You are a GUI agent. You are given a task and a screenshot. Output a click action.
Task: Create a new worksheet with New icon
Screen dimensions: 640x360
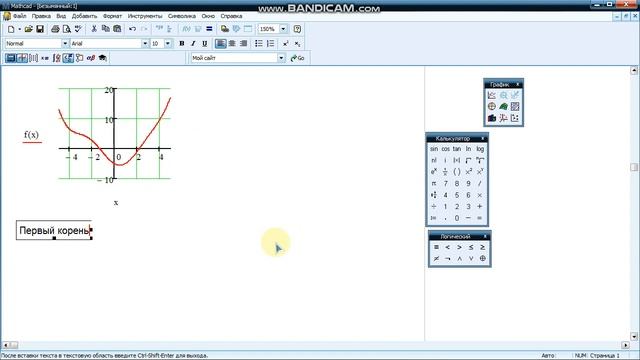[x=11, y=29]
